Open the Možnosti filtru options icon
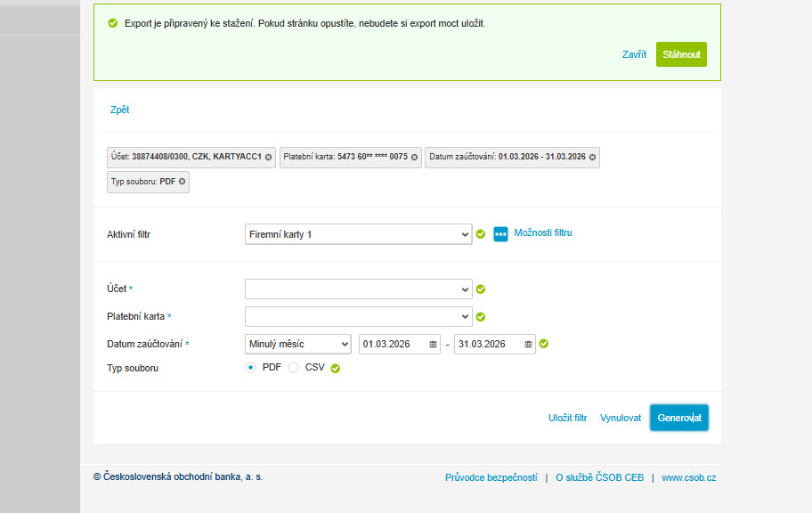 click(x=500, y=234)
